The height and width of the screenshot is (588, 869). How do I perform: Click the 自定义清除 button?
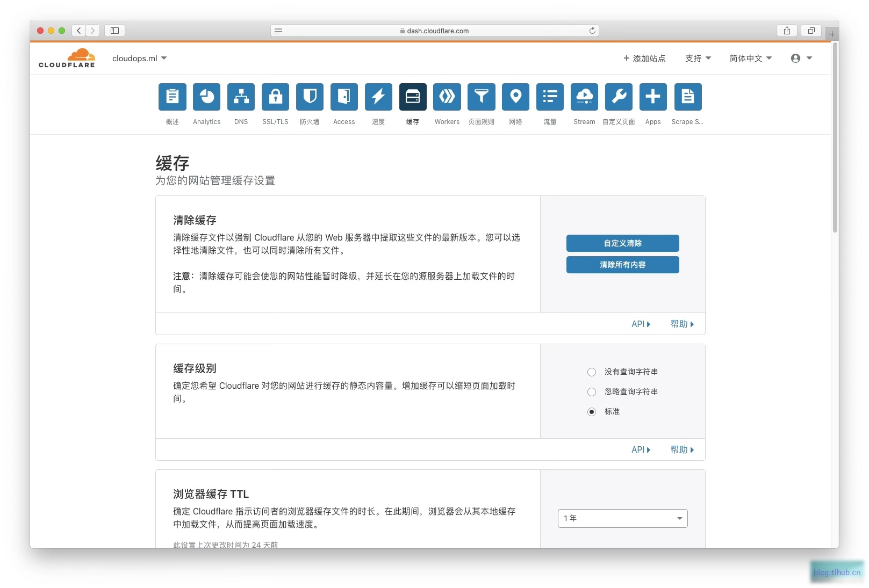(623, 243)
